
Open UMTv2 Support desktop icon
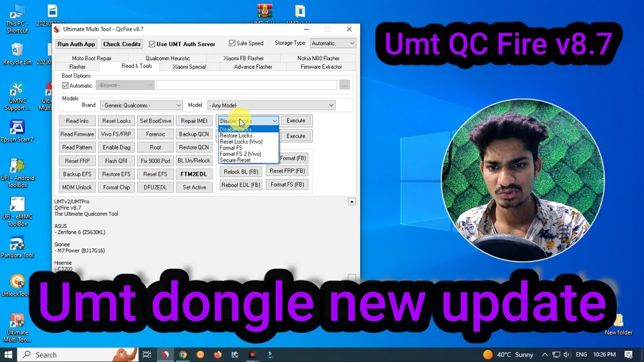coord(17,97)
